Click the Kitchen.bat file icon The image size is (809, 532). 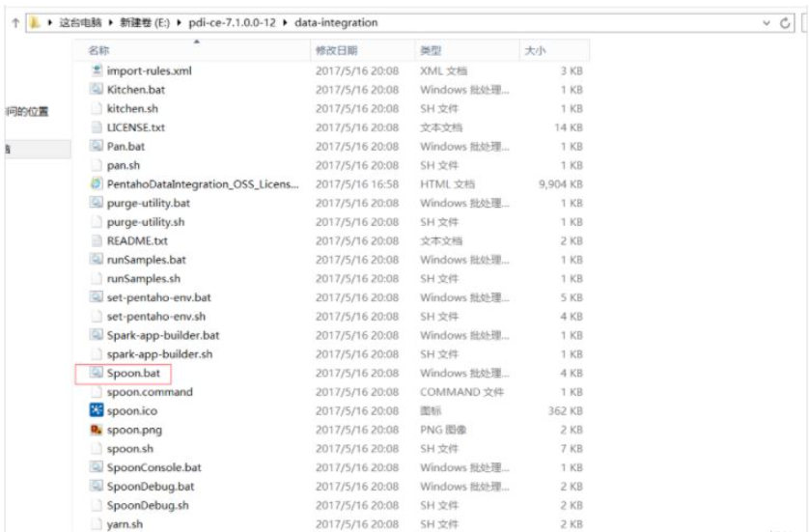tap(97, 89)
